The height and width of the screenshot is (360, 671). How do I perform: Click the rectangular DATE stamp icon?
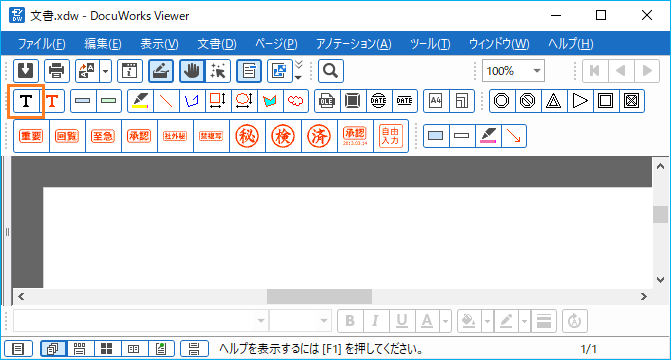click(404, 101)
